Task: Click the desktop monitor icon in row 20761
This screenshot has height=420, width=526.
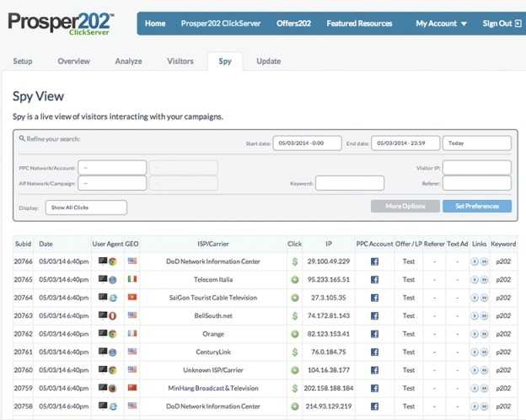Action: pos(103,351)
